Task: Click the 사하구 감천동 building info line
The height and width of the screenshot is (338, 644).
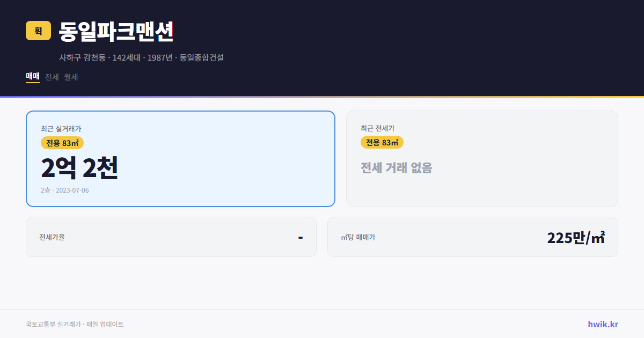Action: tap(142, 57)
